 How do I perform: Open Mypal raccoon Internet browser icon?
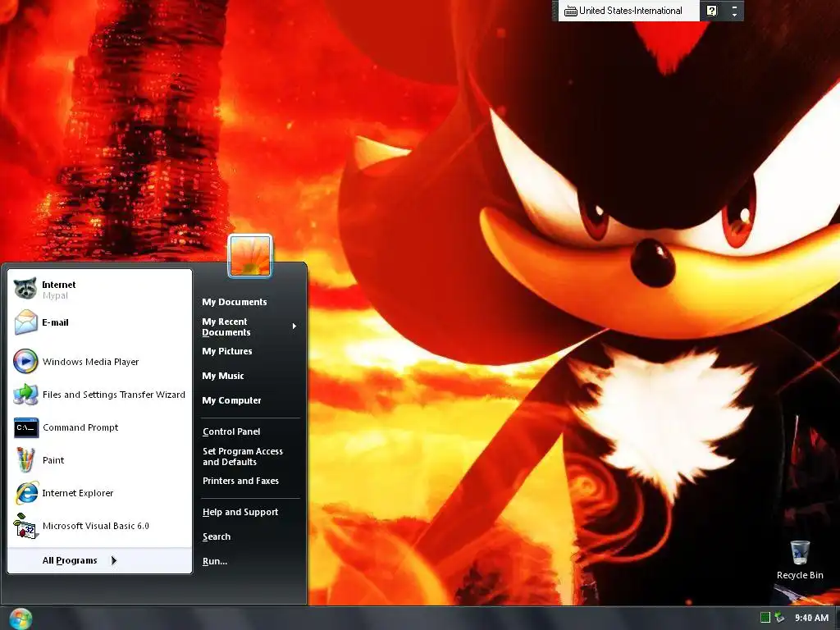[25, 289]
